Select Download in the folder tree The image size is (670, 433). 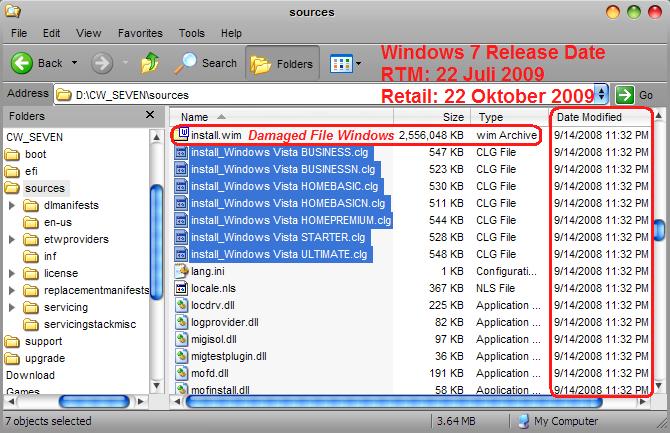point(30,375)
